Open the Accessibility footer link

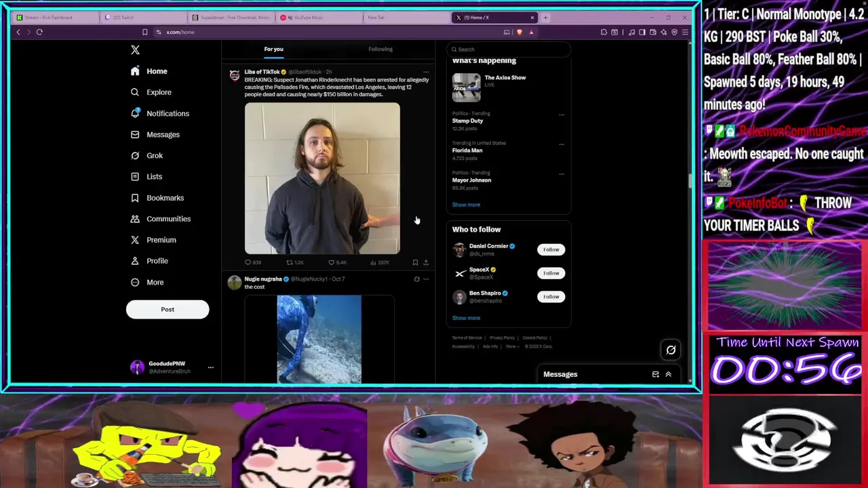pos(463,346)
